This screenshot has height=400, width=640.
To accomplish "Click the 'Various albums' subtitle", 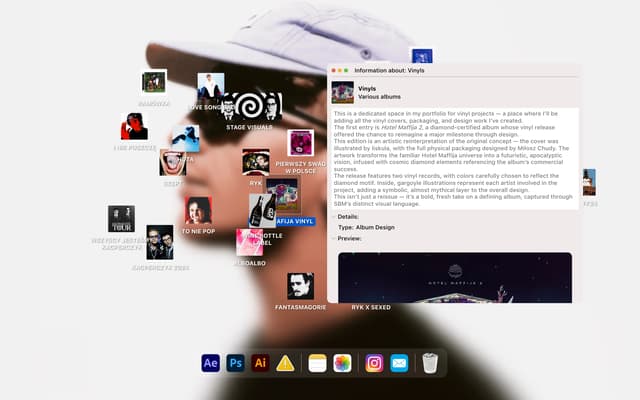I will click(x=379, y=97).
